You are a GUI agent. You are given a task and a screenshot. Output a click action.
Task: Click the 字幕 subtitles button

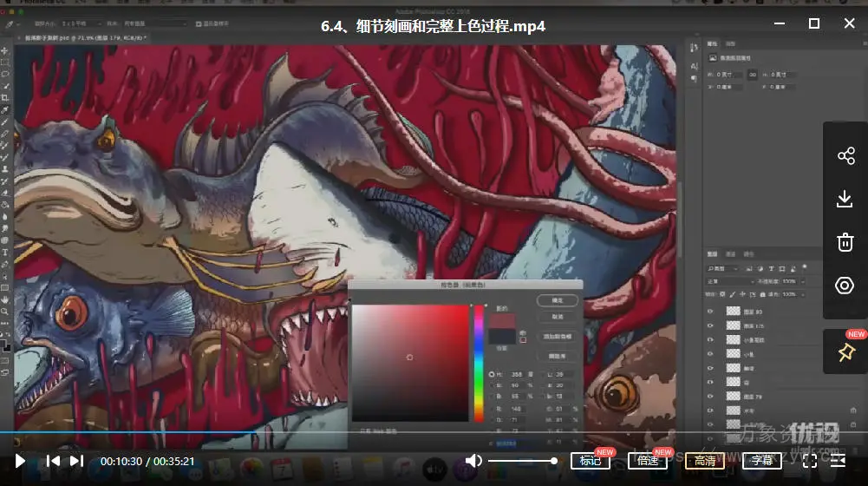click(762, 461)
